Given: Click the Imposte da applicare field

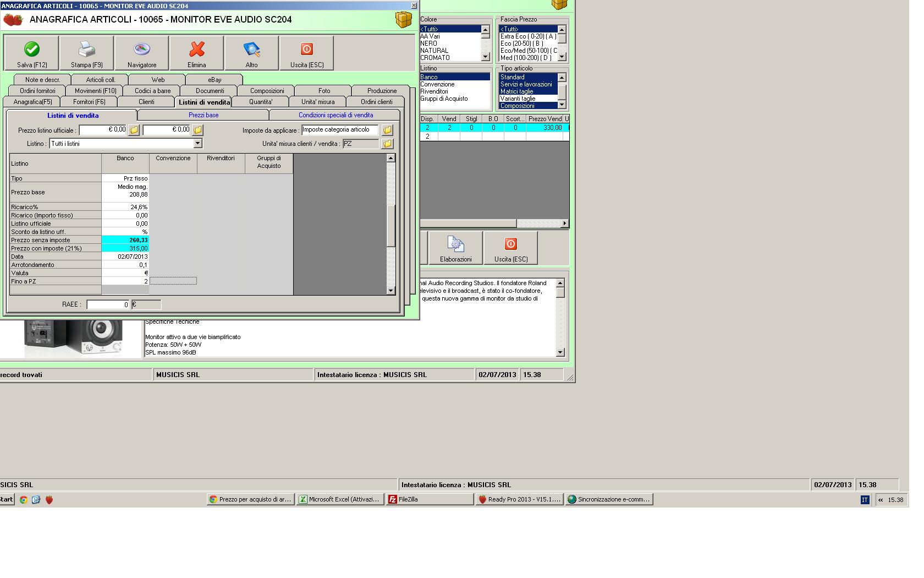Looking at the screenshot, I should [x=340, y=130].
